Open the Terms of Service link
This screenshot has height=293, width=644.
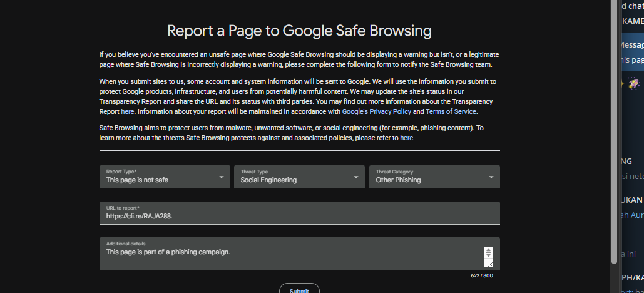pos(451,111)
